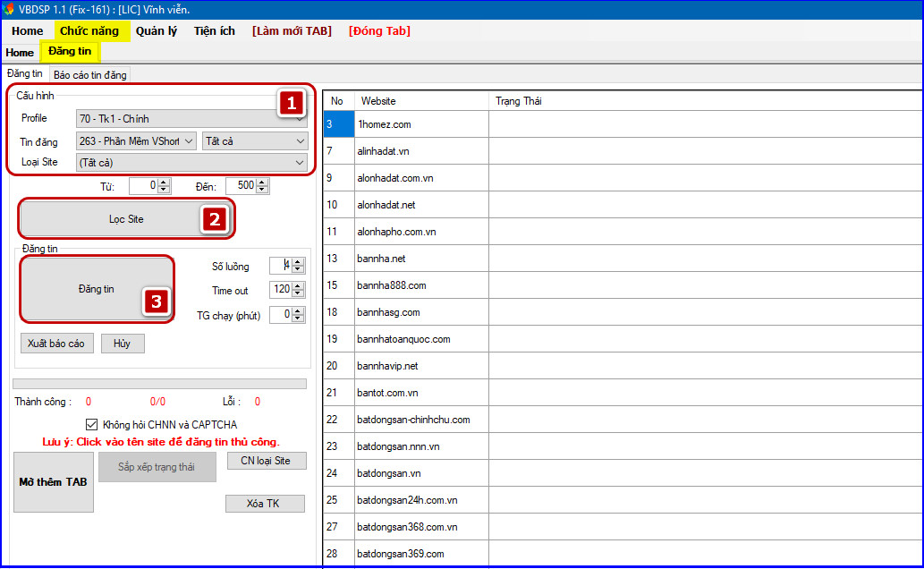Select the Đăng tin sub-tab
Screen dimensions: 924x569
pos(25,73)
